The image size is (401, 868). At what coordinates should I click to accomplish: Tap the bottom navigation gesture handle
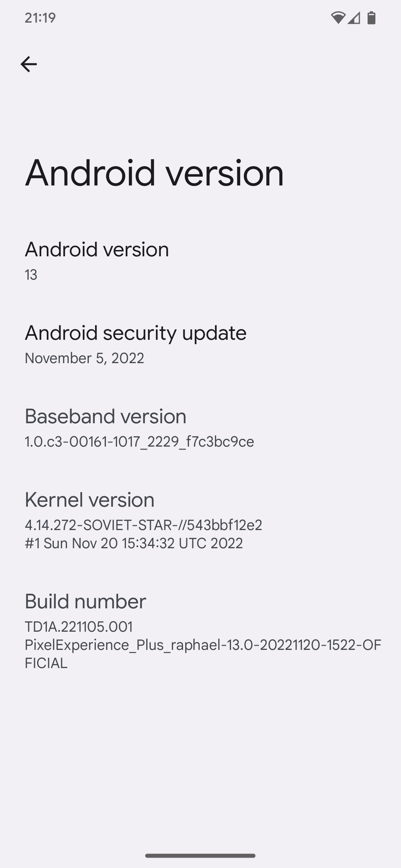200,856
